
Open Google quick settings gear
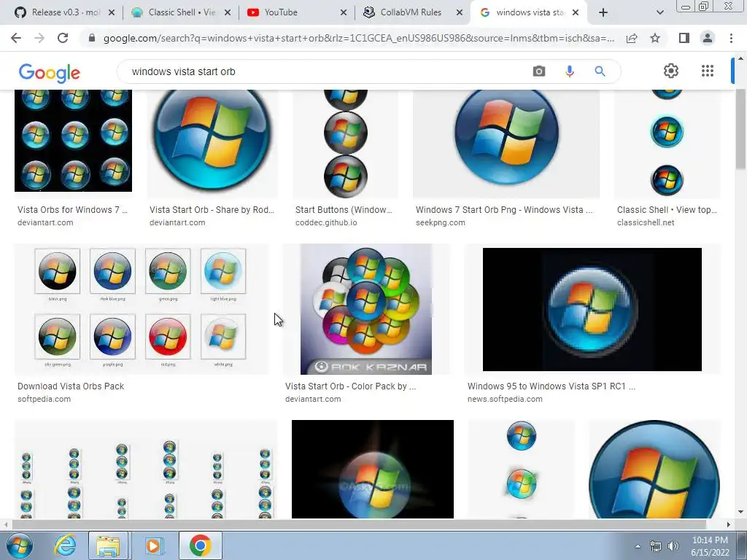coord(671,71)
